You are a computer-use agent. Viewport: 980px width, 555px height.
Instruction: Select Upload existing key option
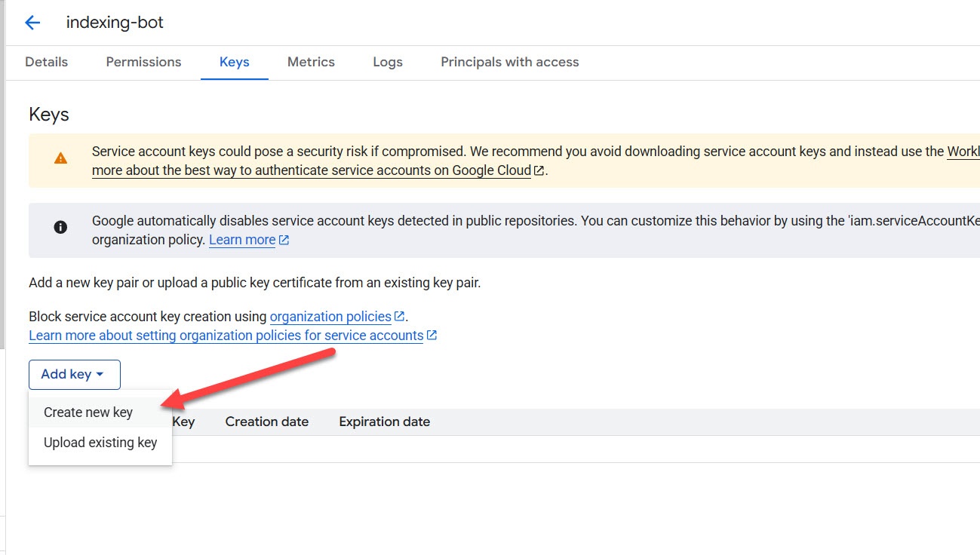[x=100, y=443]
